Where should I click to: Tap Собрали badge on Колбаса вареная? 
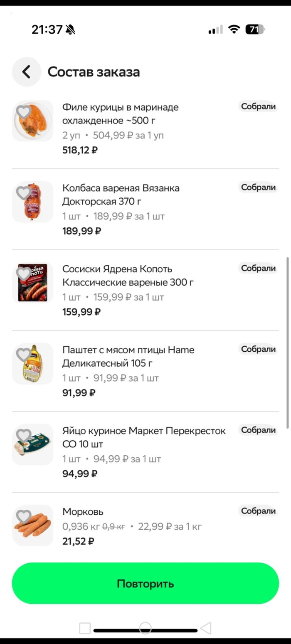[258, 188]
